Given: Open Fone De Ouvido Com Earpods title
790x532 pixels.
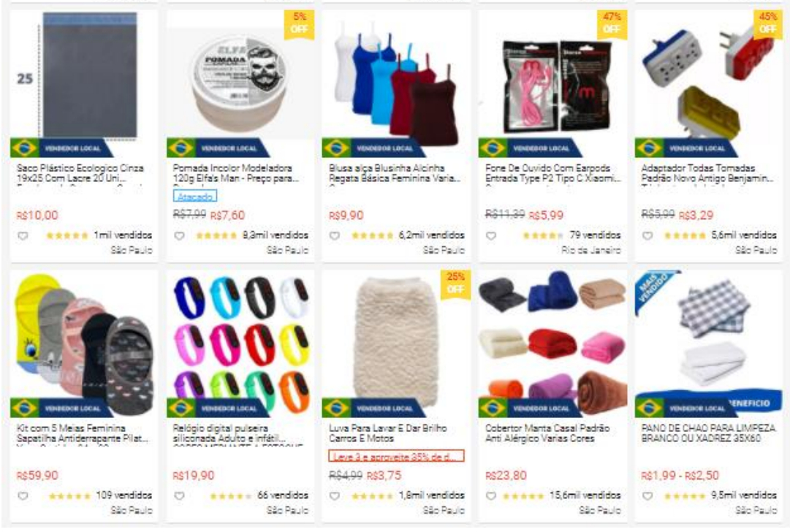Looking at the screenshot, I should [552, 172].
